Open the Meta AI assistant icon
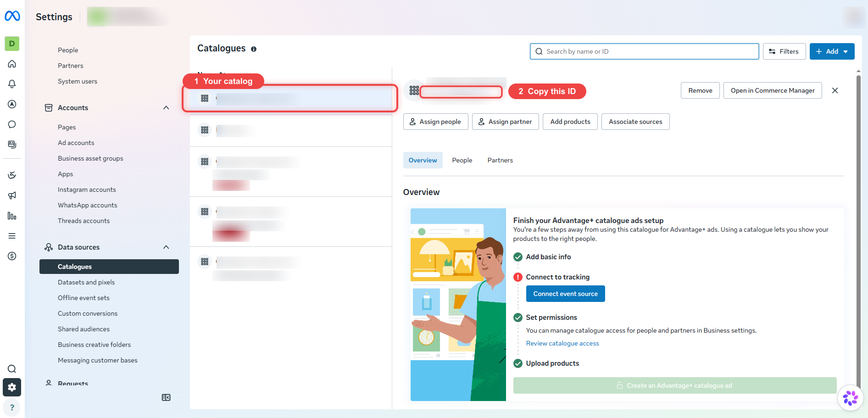Screen dimensions: 868x418 click(850, 398)
